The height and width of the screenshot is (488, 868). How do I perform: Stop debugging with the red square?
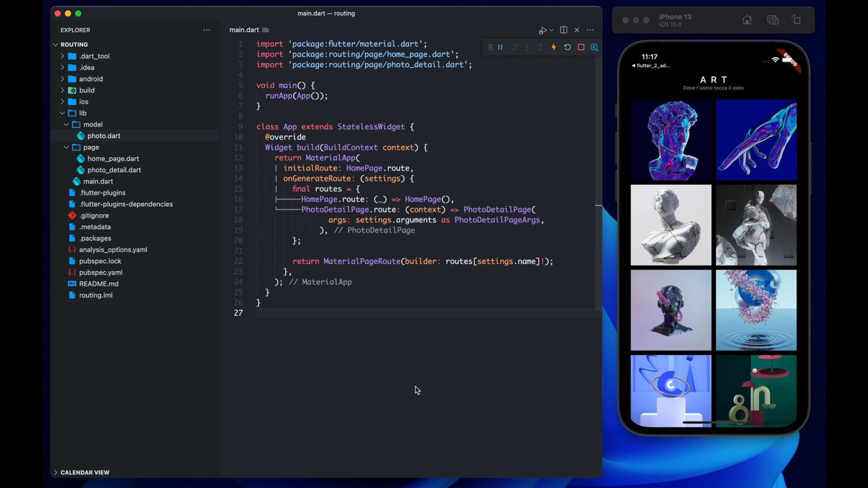(x=581, y=47)
